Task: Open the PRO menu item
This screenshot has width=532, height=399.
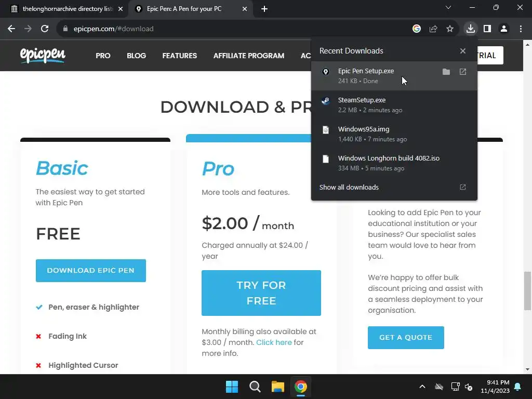Action: click(x=103, y=56)
